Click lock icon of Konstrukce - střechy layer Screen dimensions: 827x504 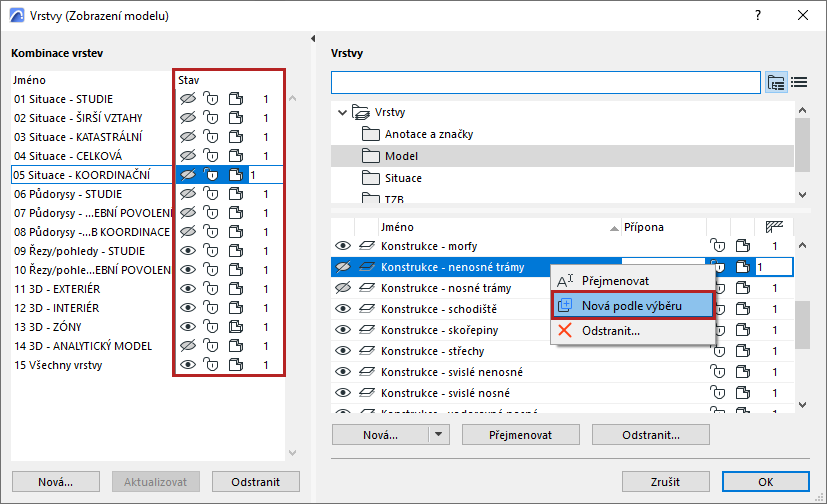pyautogui.click(x=718, y=351)
